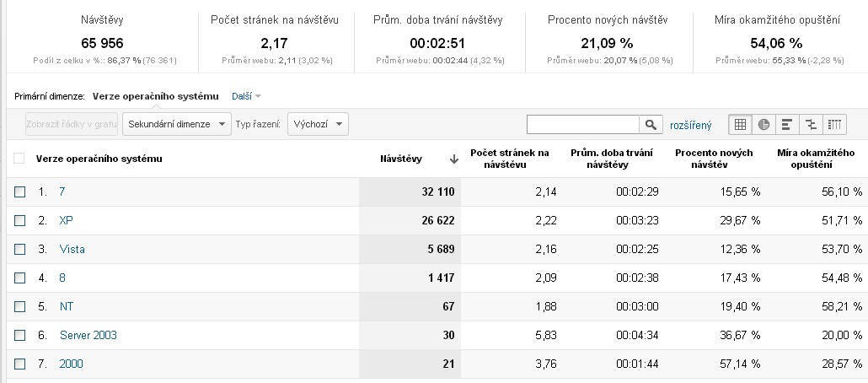Select the checkbox for Server 2003 row

[20, 335]
